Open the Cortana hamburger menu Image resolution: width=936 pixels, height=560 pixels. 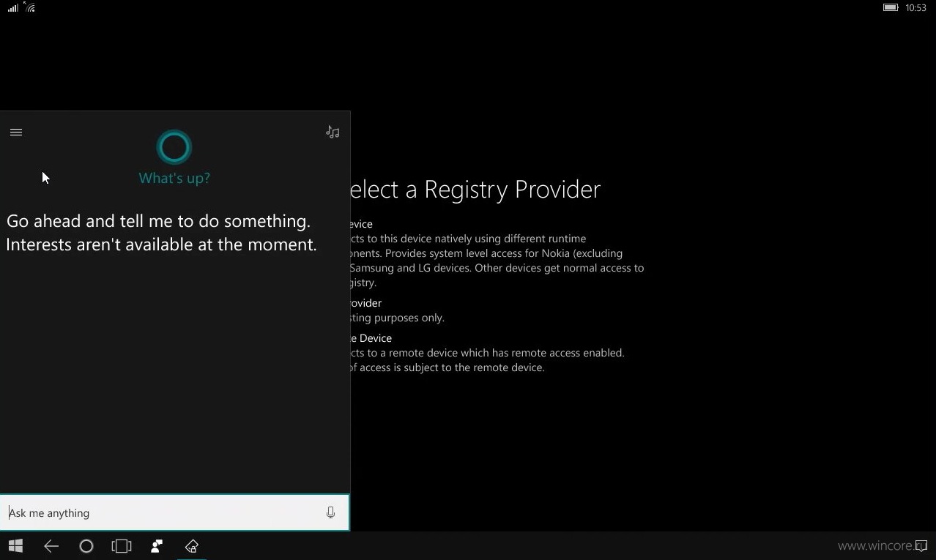tap(16, 132)
